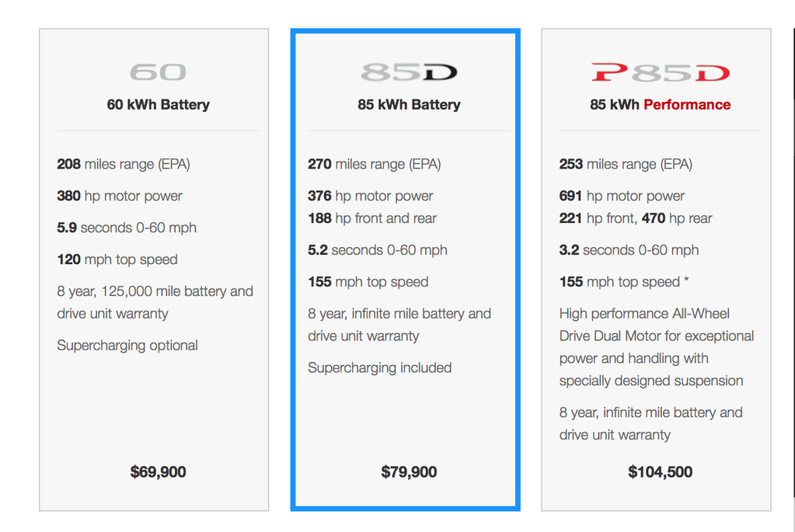Click the 380 hp motor power line
The height and width of the screenshot is (532, 795).
120,196
